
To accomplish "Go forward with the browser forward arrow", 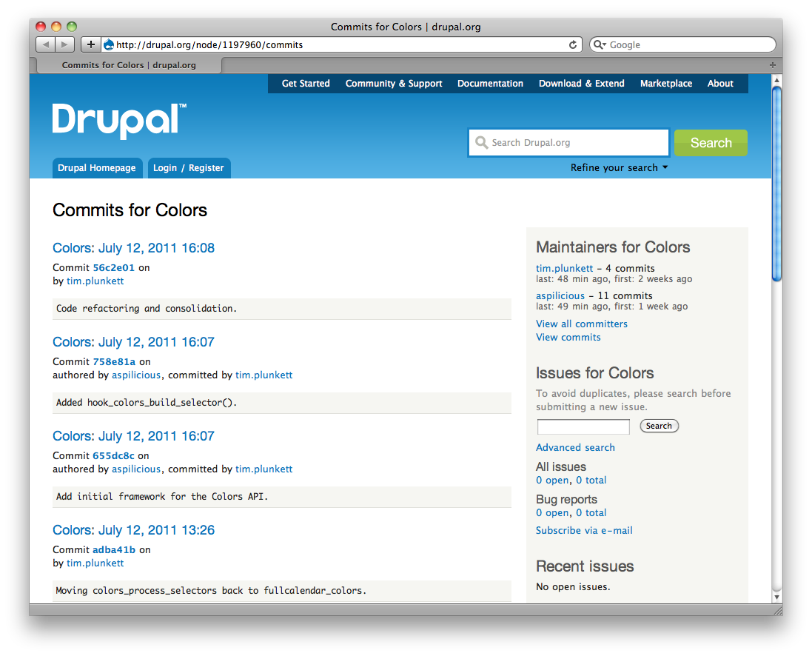I will point(64,44).
